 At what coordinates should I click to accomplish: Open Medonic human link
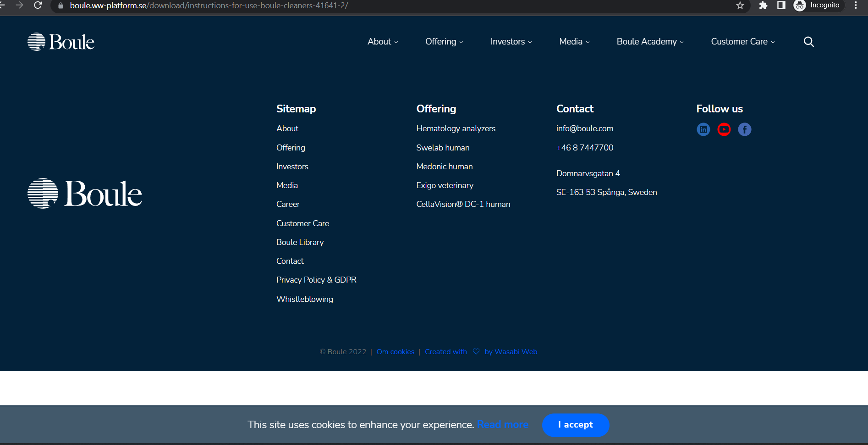(x=444, y=167)
